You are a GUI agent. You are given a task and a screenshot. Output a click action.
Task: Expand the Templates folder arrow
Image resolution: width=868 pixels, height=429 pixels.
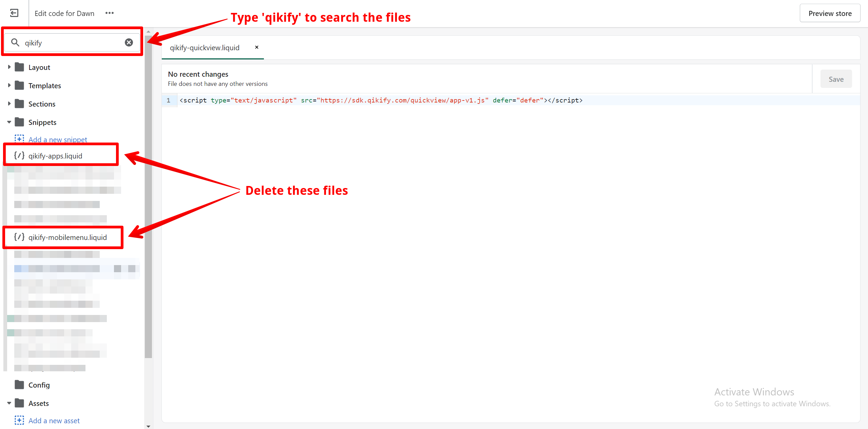click(x=9, y=86)
